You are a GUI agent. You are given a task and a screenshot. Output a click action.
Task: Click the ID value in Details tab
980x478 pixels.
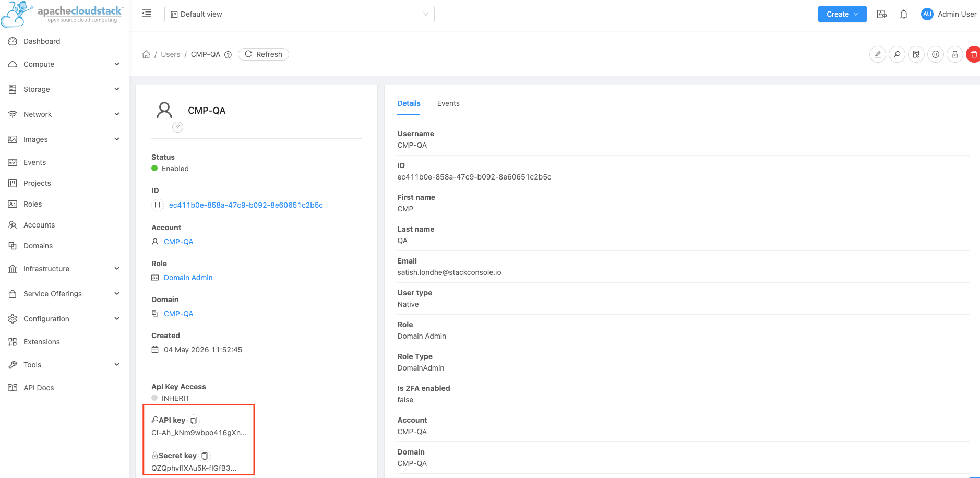click(474, 177)
